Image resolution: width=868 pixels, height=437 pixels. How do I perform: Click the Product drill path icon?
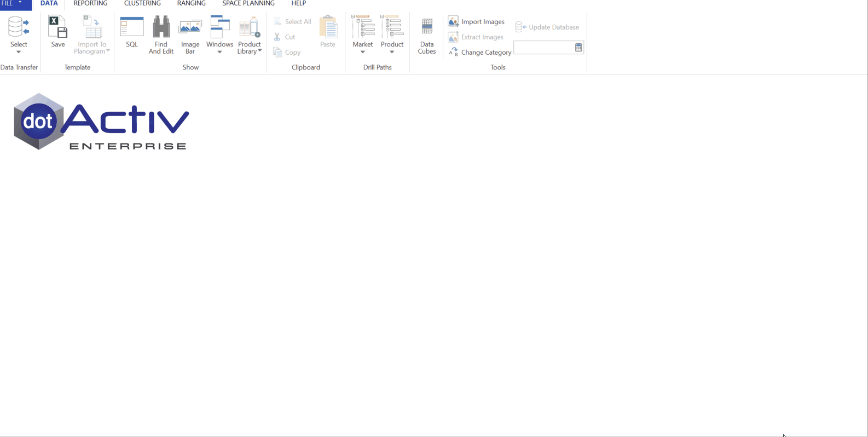coord(392,27)
